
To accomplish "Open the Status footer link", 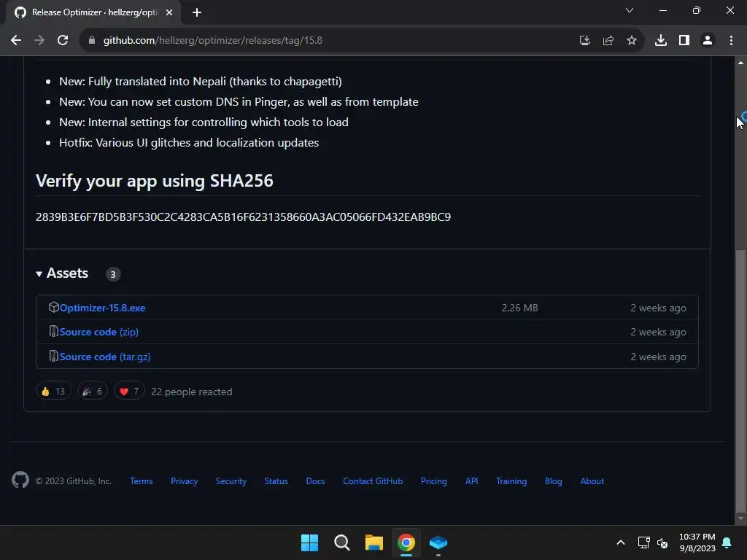I will pos(276,481).
